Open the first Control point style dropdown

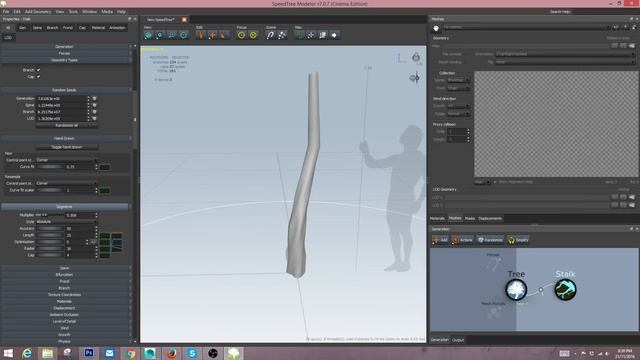[67, 160]
